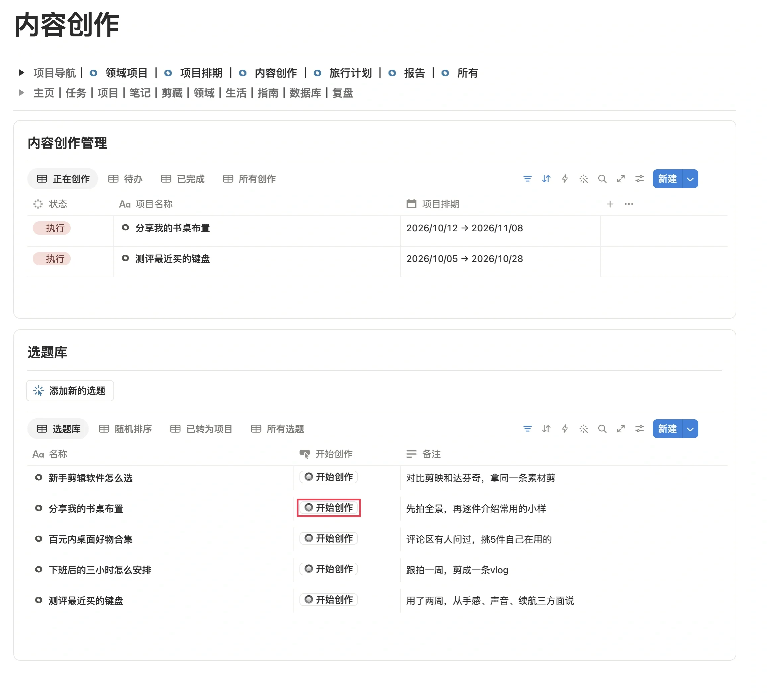Image resolution: width=767 pixels, height=700 pixels.
Task: Click 开始创作 button for 新手剪辑软件怎么选
Action: pos(328,477)
